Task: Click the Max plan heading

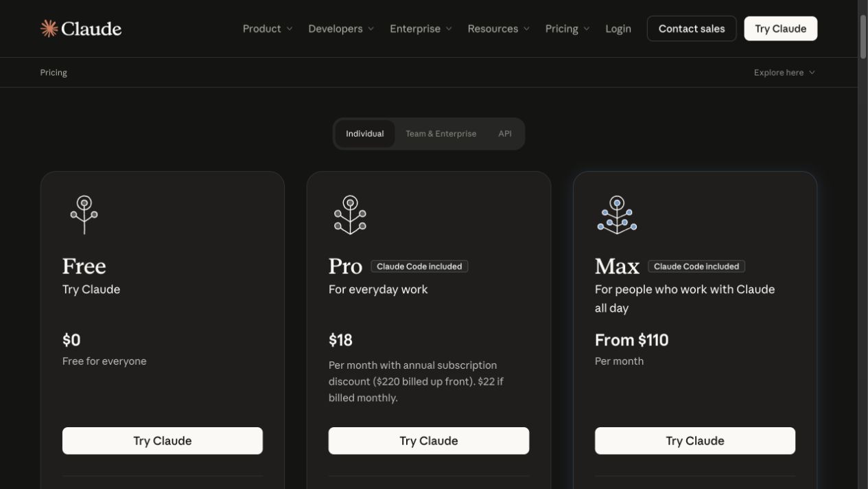Action: [617, 266]
